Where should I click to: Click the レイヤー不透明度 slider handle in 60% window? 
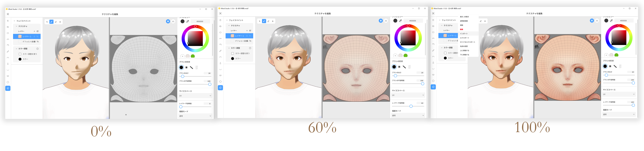(411, 106)
